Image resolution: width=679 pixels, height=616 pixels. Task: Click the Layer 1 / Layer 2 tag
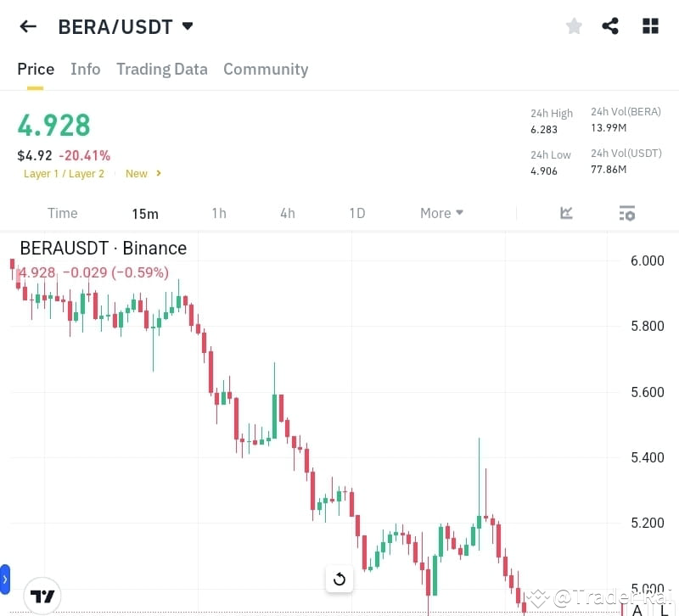coord(64,173)
